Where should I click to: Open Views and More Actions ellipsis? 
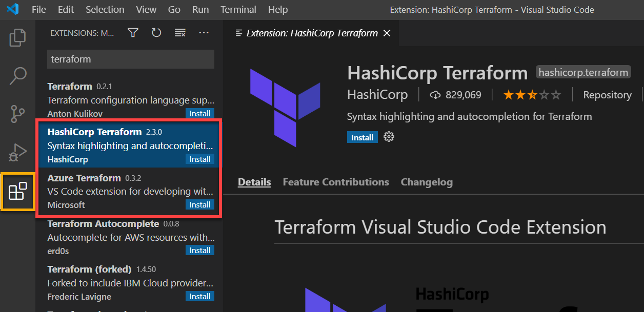(204, 33)
